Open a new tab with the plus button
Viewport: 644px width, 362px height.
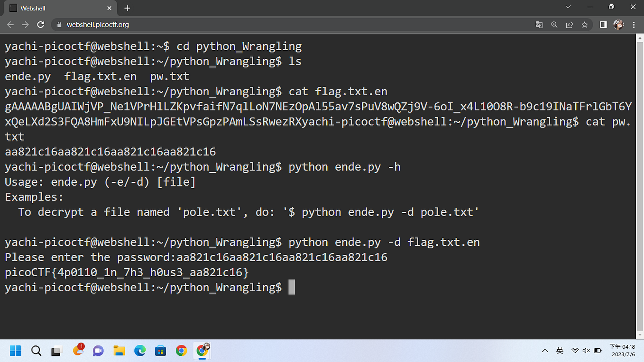(127, 8)
